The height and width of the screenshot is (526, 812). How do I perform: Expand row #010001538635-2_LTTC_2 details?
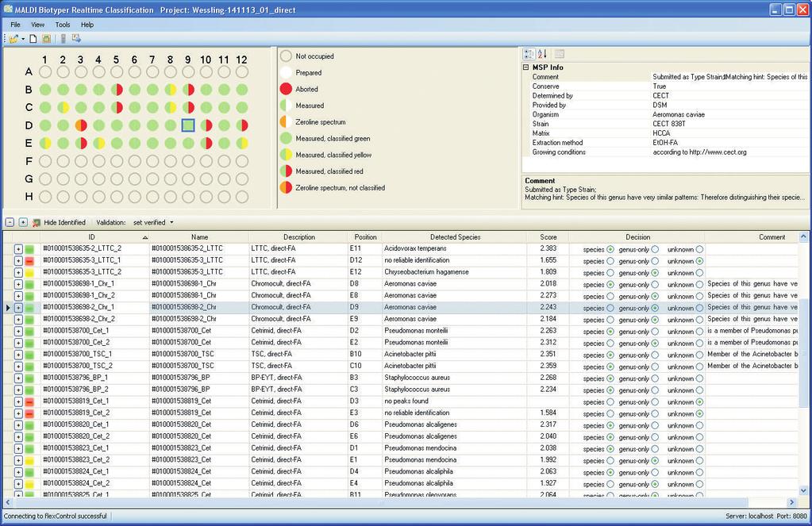click(x=18, y=249)
